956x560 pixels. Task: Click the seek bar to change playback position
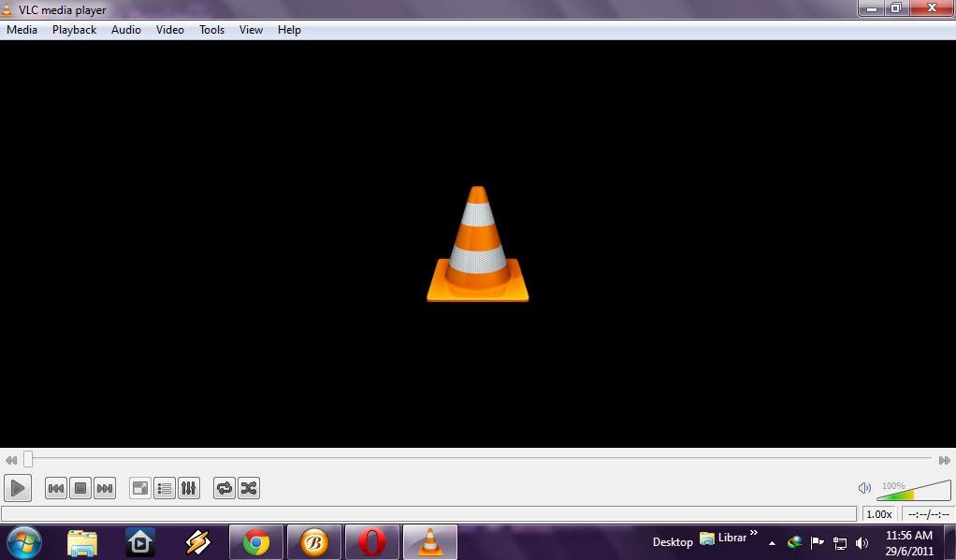(x=468, y=460)
